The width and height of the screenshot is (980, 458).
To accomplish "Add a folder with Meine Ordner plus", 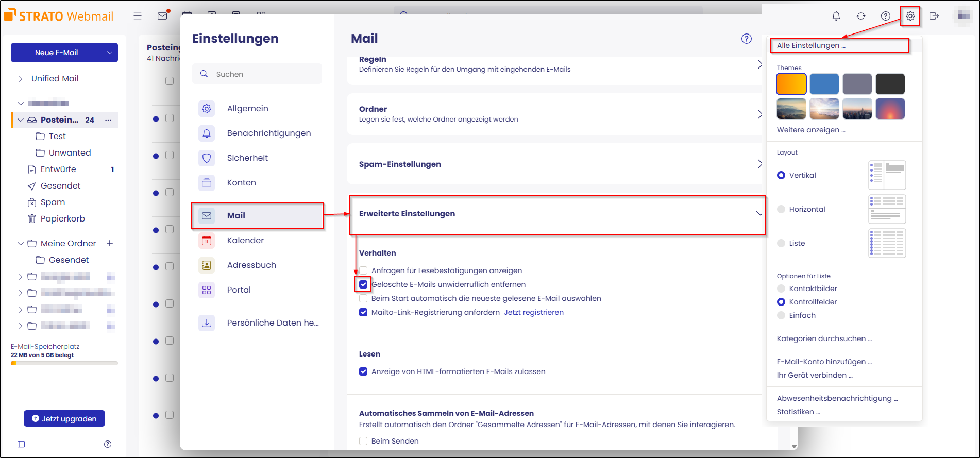I will click(110, 243).
